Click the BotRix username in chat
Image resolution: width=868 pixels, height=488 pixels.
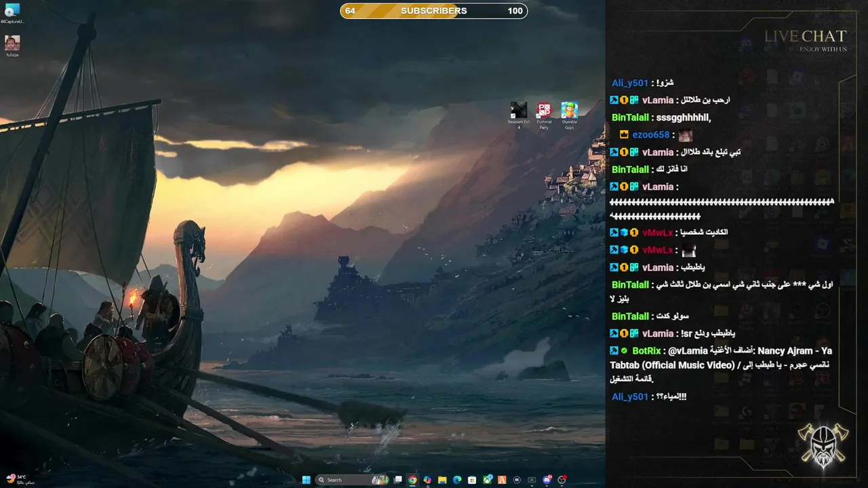[647, 350]
